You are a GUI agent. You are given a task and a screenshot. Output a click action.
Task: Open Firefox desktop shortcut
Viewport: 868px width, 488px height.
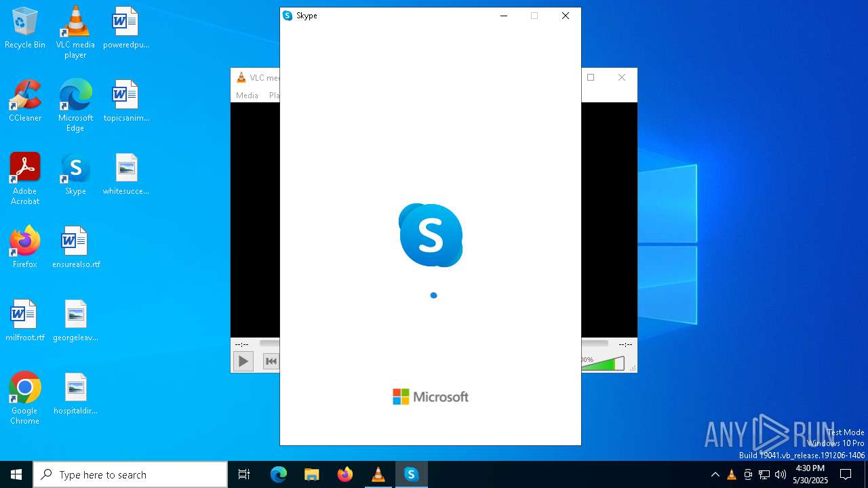(x=25, y=248)
